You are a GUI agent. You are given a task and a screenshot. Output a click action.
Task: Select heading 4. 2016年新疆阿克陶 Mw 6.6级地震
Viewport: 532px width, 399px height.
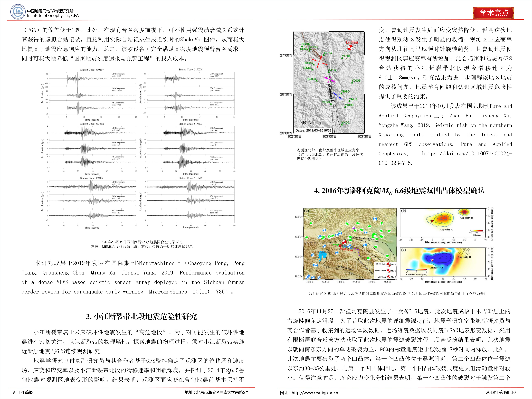[x=400, y=191]
